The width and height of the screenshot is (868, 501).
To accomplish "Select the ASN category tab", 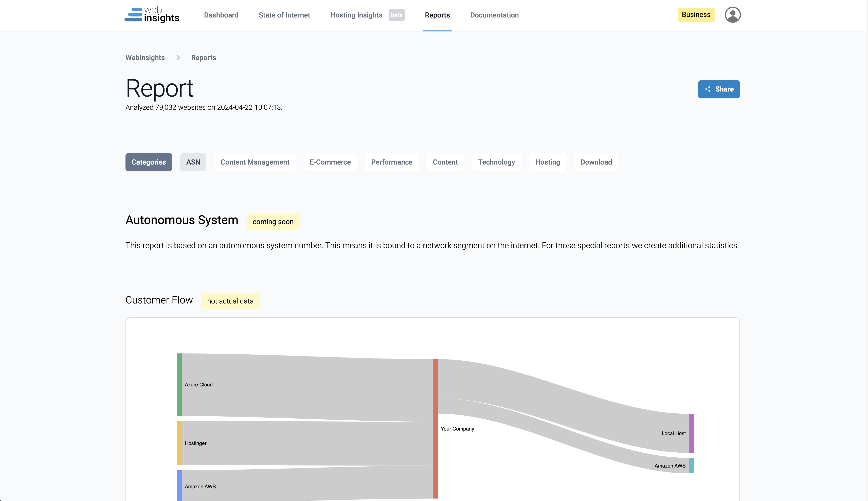I will tap(193, 162).
